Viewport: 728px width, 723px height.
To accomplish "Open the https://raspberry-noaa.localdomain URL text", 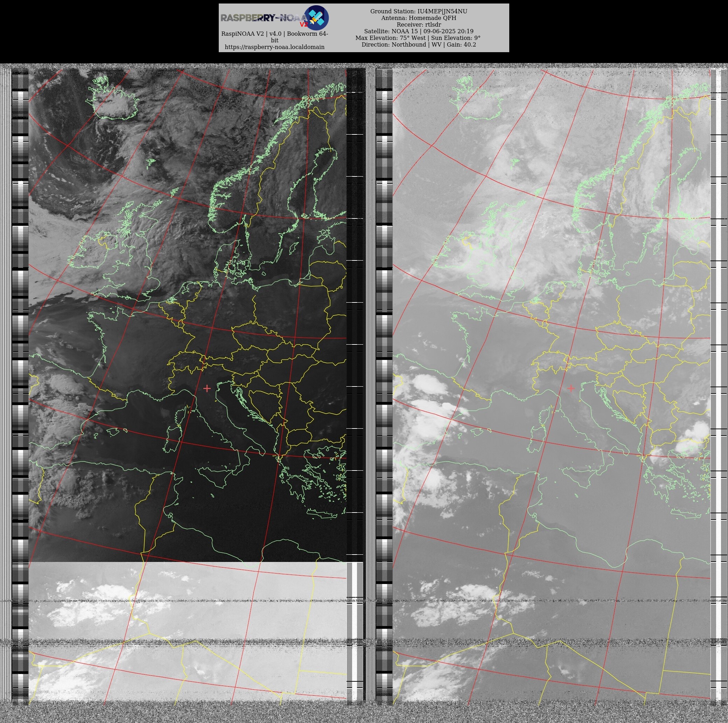I will [x=274, y=47].
